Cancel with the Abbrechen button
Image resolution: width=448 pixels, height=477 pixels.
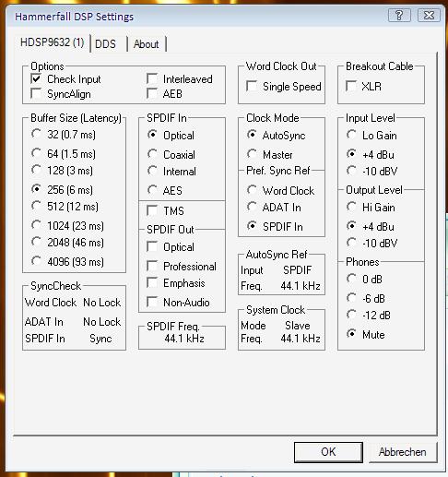click(403, 452)
